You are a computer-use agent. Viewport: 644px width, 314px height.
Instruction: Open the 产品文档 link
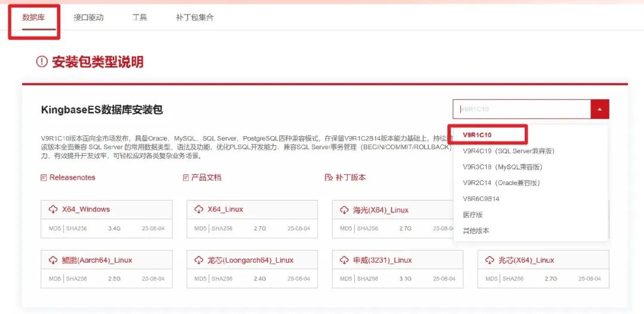point(206,177)
